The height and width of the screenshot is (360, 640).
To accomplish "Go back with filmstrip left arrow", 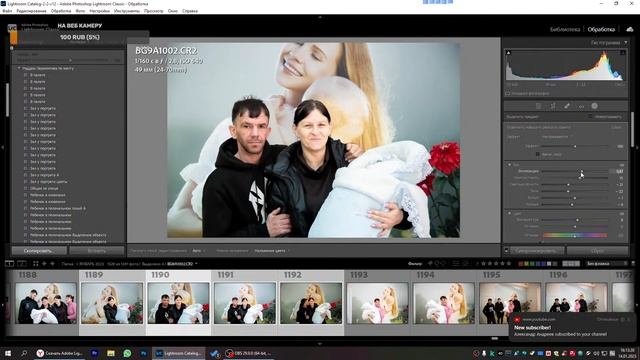I will click(44, 264).
